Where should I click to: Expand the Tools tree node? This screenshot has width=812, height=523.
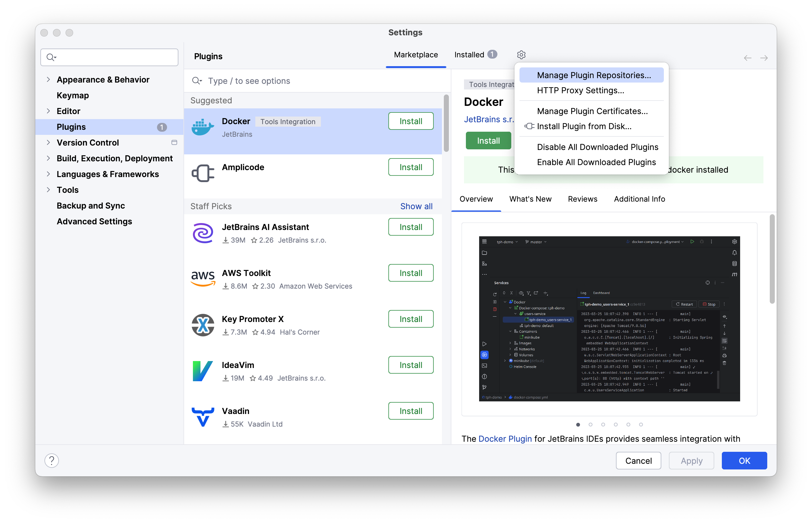pos(48,190)
